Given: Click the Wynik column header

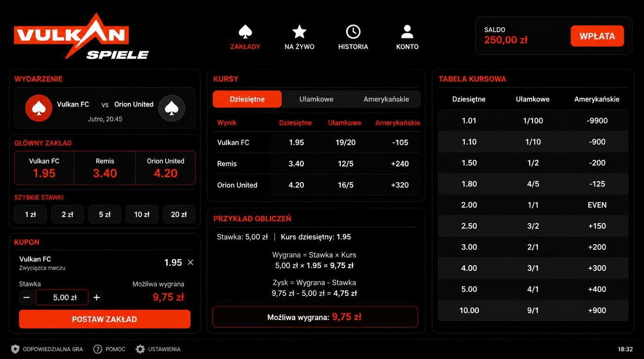Looking at the screenshot, I should click(x=227, y=122).
